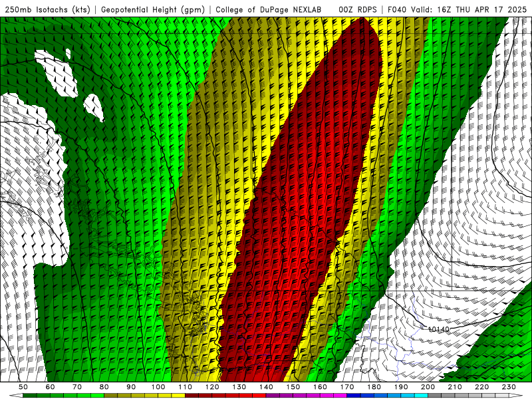Click the 80 value on the color scale

point(104,387)
